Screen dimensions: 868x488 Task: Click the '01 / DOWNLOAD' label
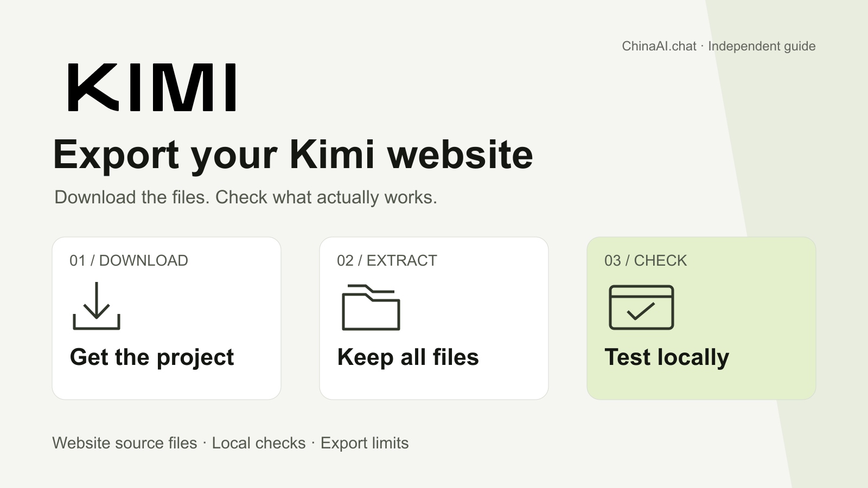tap(129, 261)
